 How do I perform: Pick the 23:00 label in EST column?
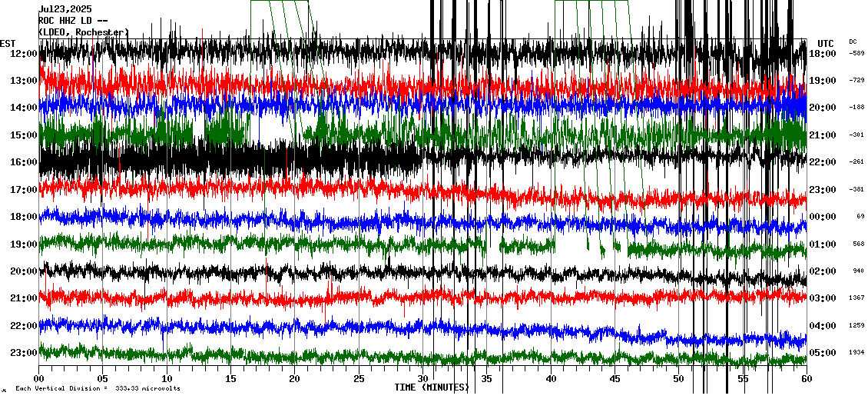[x=23, y=352]
